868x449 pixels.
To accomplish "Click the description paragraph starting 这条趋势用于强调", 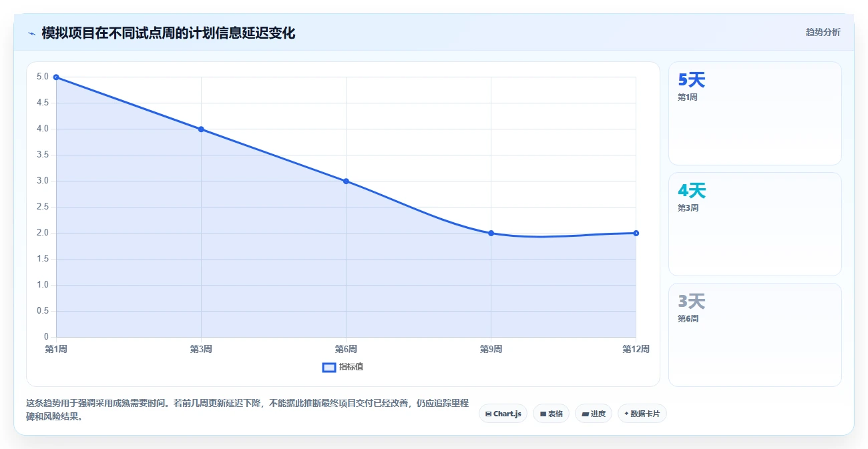I will coord(247,410).
